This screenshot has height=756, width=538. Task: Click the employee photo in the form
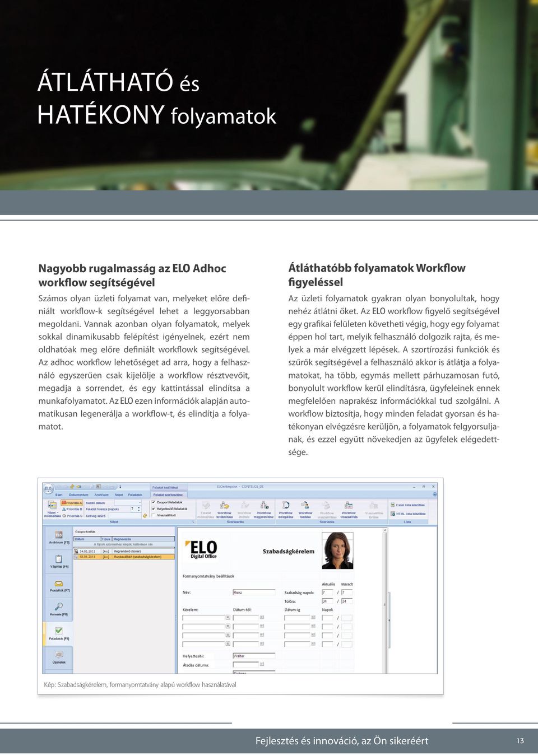click(x=337, y=550)
